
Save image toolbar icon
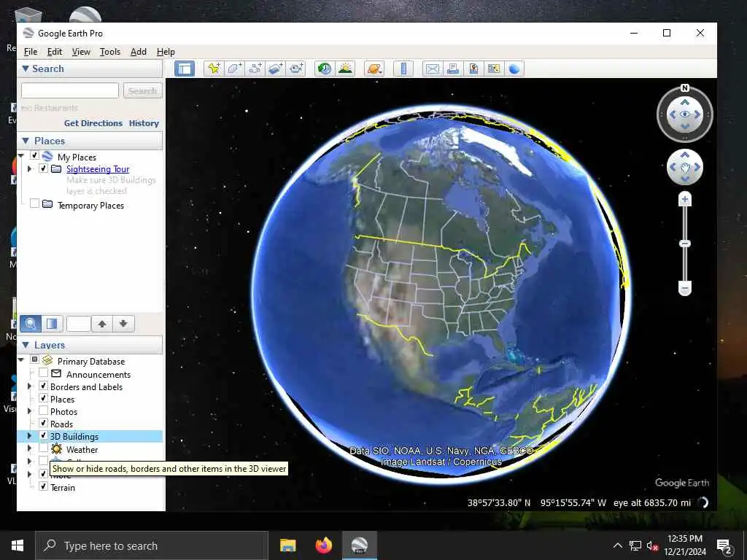coord(473,69)
